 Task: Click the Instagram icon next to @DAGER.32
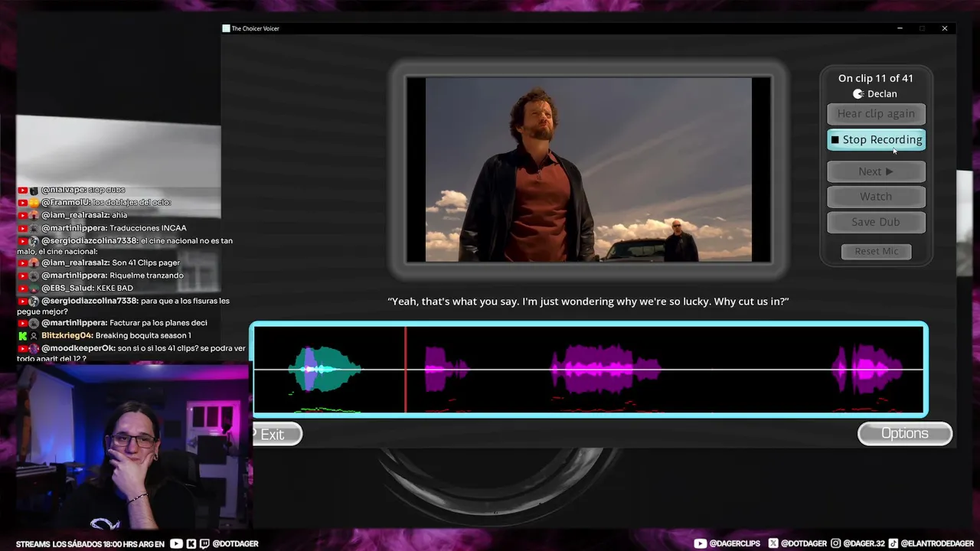click(836, 543)
